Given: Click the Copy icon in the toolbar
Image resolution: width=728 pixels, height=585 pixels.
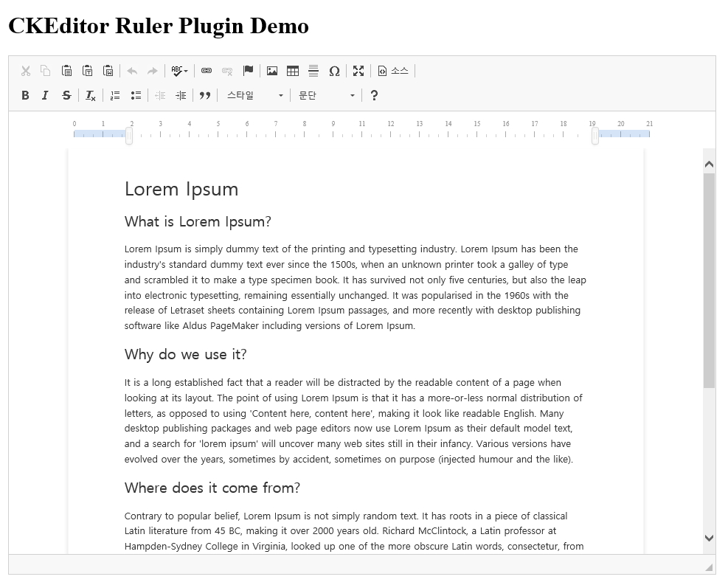Looking at the screenshot, I should coord(46,71).
